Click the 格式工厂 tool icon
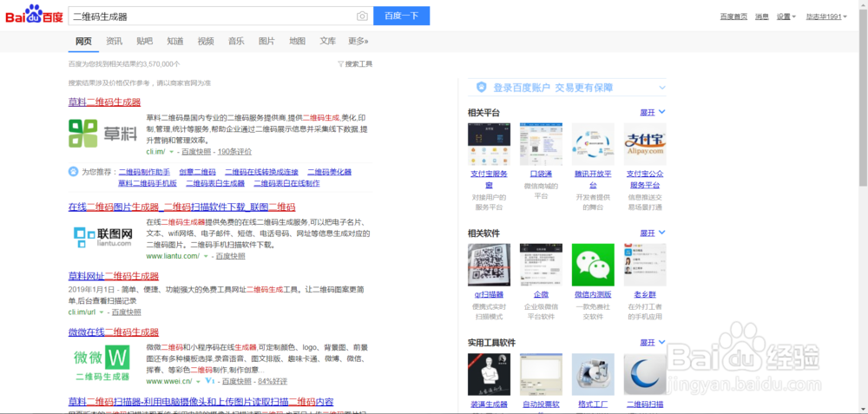The width and height of the screenshot is (868, 414). pos(593,374)
